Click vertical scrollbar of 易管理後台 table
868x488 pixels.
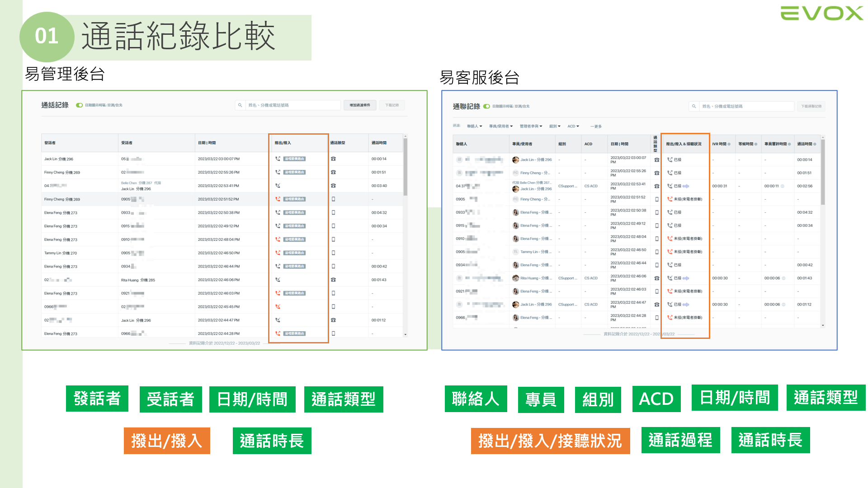coord(406,167)
